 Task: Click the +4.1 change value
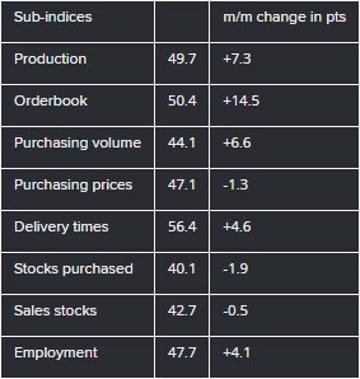(237, 353)
